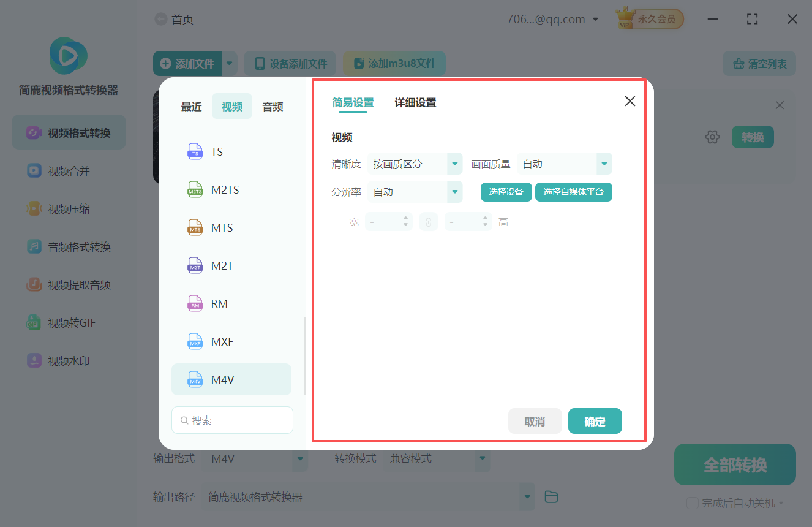Image resolution: width=812 pixels, height=527 pixels.
Task: Click the 选择设备 button
Action: pos(506,192)
